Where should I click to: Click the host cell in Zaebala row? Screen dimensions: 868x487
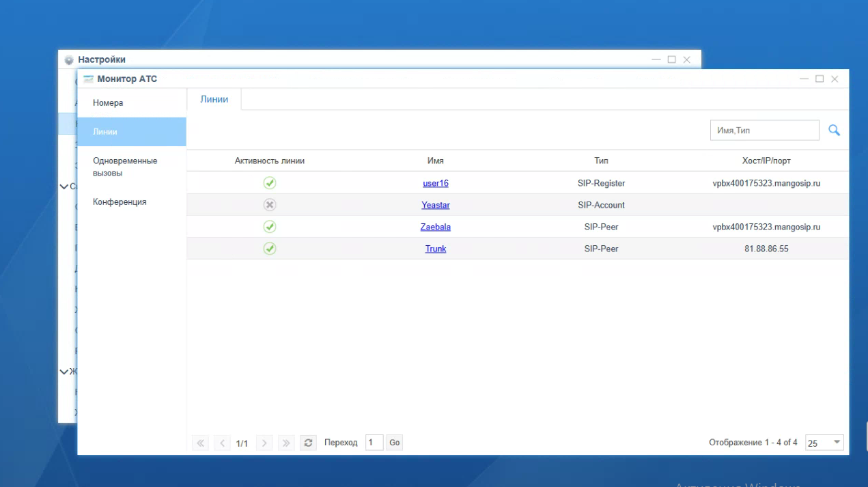(766, 227)
